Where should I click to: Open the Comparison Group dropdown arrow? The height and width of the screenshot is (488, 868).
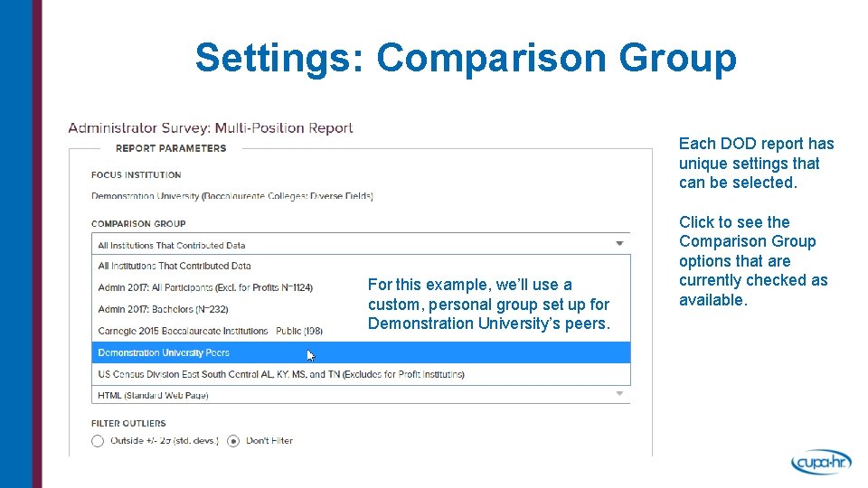point(619,244)
